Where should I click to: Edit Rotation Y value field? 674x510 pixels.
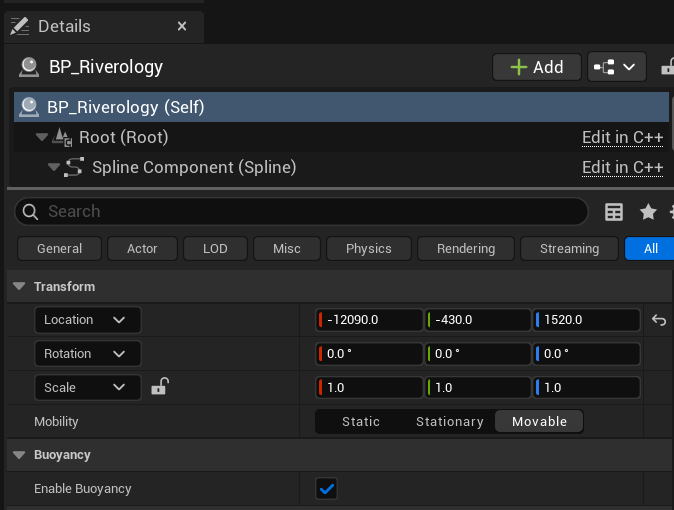coord(478,354)
